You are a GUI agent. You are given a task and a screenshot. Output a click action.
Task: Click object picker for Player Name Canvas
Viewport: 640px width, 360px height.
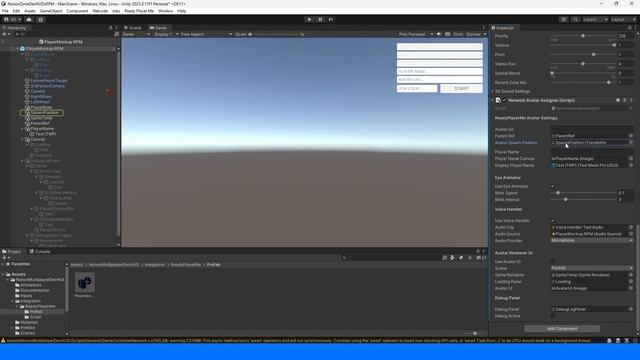coord(631,158)
